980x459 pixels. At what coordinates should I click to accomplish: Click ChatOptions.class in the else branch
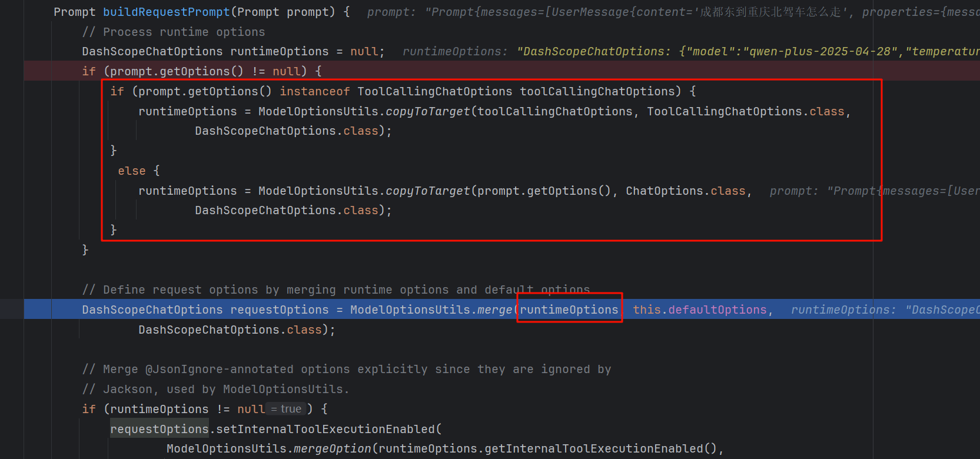[x=686, y=191]
